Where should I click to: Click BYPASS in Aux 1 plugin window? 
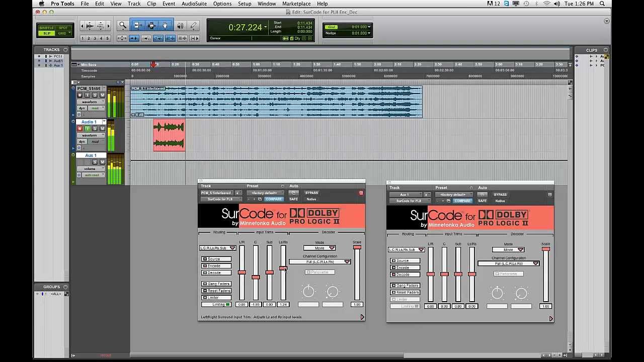pyautogui.click(x=500, y=195)
